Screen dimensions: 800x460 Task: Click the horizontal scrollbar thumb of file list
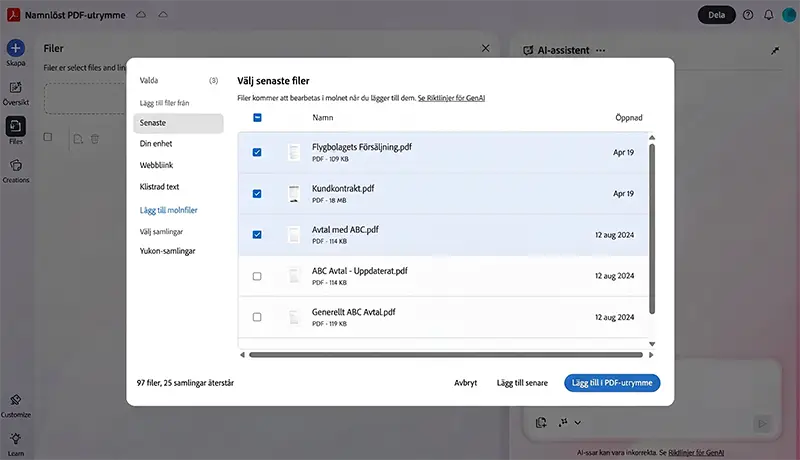click(x=445, y=354)
